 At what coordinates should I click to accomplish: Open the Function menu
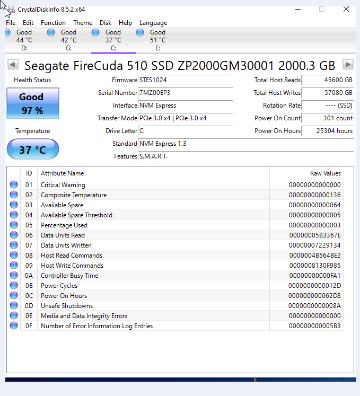pos(53,23)
